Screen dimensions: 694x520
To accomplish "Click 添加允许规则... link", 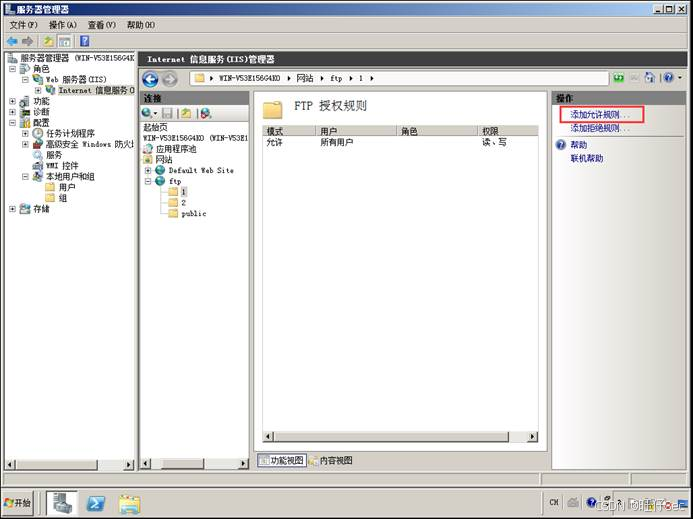I will (x=600, y=115).
